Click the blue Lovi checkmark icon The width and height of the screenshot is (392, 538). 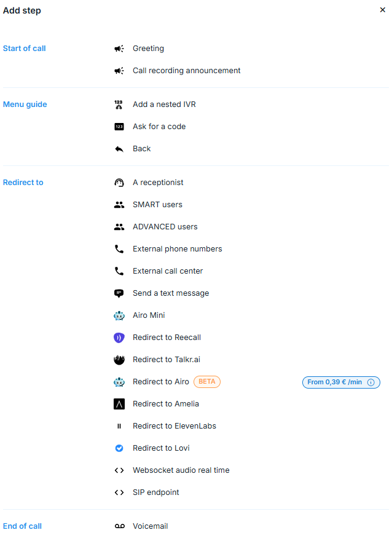119,448
